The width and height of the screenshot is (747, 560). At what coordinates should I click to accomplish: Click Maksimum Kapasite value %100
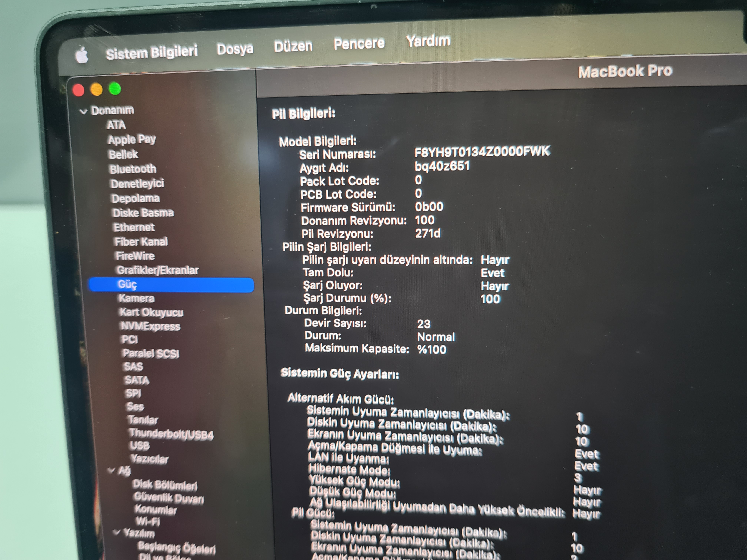coord(432,349)
